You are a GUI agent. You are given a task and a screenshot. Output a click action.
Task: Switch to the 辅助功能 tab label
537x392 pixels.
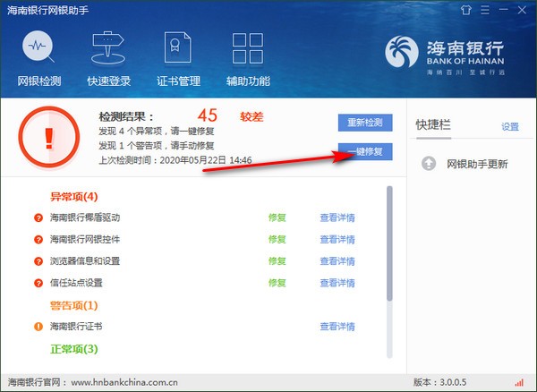tap(248, 81)
